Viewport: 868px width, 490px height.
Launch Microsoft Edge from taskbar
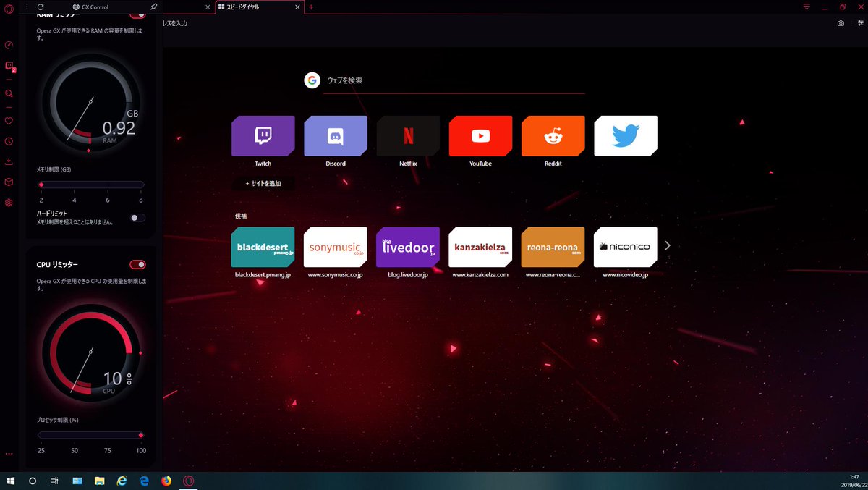pyautogui.click(x=144, y=481)
